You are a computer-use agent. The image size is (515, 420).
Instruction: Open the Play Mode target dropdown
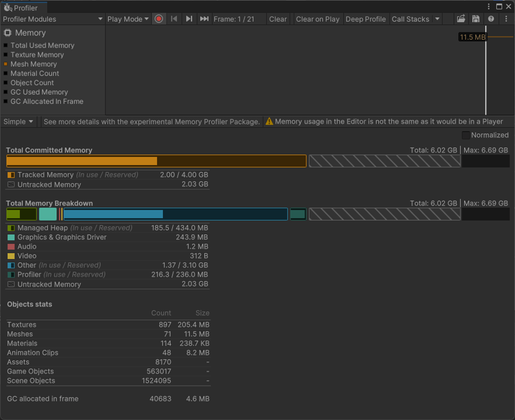pyautogui.click(x=128, y=19)
